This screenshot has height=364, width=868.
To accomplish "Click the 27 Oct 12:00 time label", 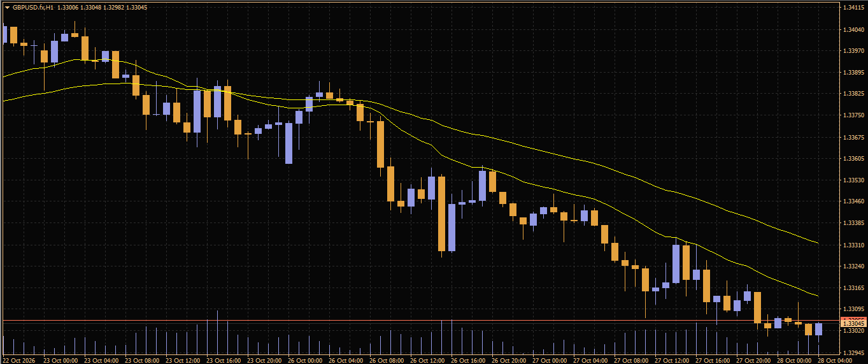I will click(672, 360).
